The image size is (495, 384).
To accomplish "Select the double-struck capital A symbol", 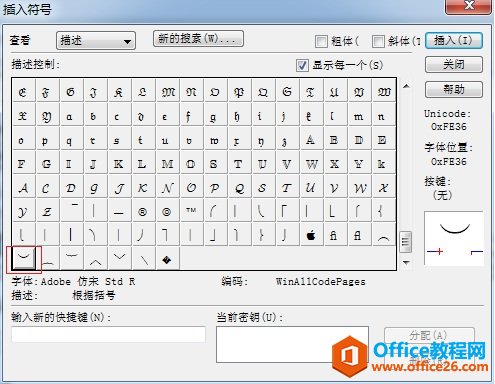I will pos(311,140).
